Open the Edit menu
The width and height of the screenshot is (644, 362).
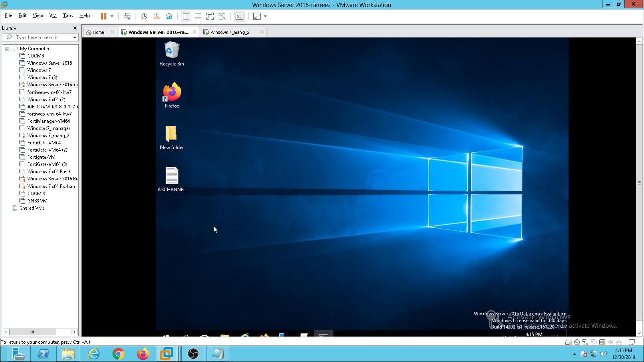[23, 16]
